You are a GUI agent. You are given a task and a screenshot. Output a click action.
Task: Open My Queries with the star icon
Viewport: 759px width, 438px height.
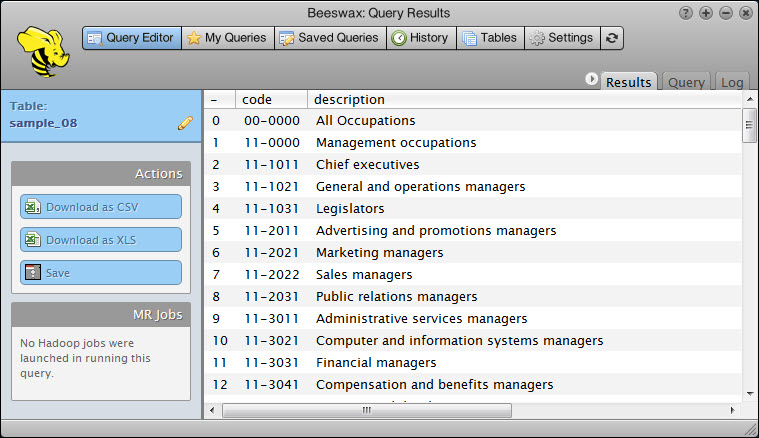[227, 38]
